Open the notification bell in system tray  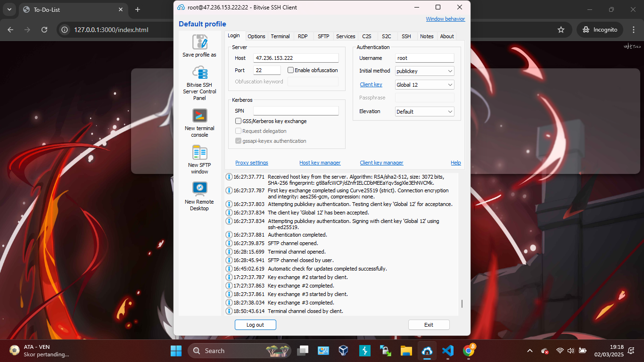tap(631, 351)
